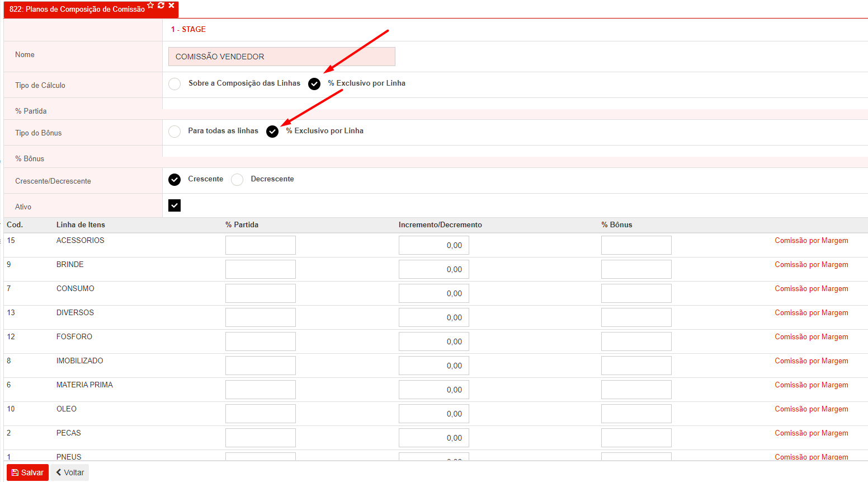Click Incremento/Decremento field for BRINDE
This screenshot has height=482, width=868.
(x=434, y=269)
